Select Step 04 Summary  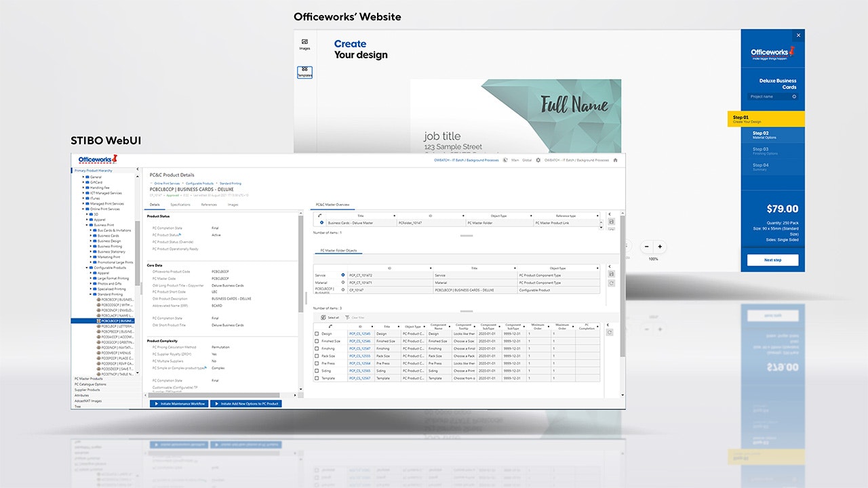772,167
